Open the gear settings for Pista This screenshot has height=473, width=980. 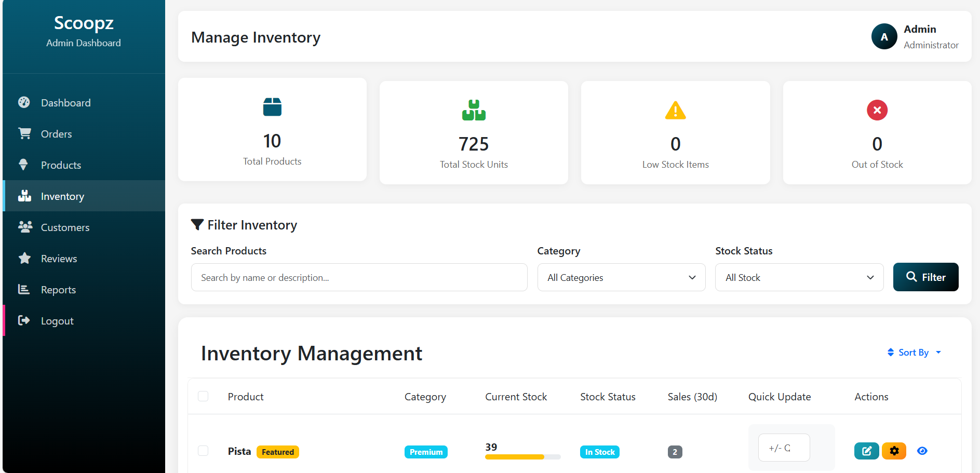[x=894, y=451]
